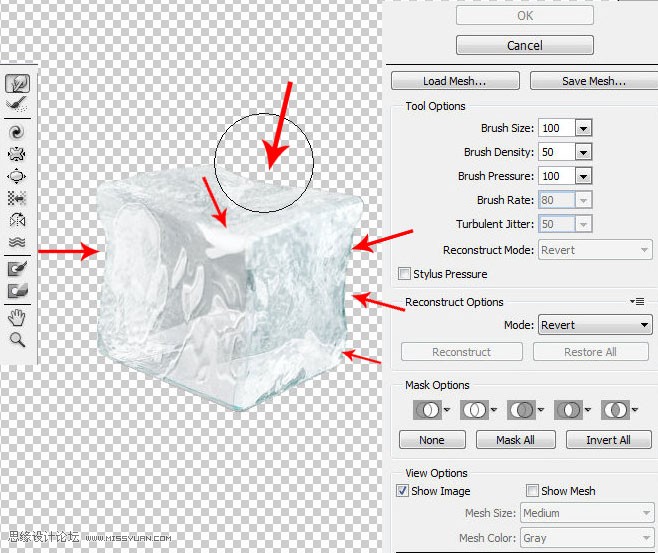Enable the Stylus Pressure checkbox

[x=404, y=274]
